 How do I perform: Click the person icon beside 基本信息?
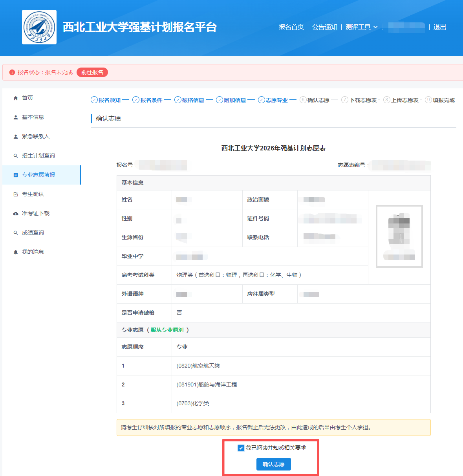pos(16,117)
